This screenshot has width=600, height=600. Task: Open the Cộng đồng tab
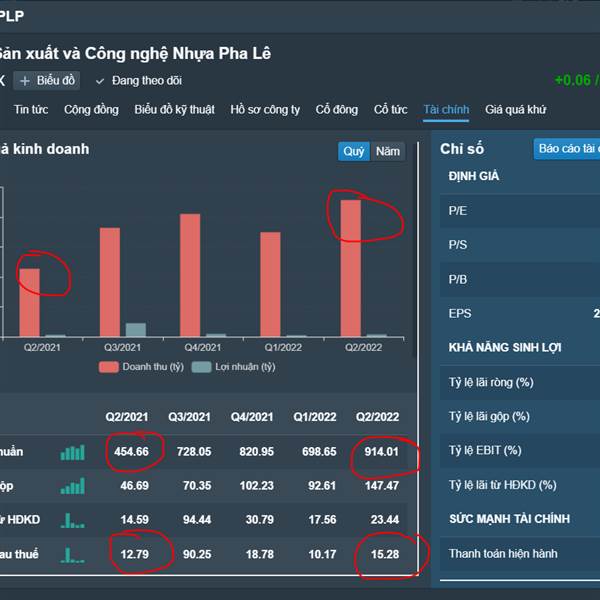(x=91, y=110)
